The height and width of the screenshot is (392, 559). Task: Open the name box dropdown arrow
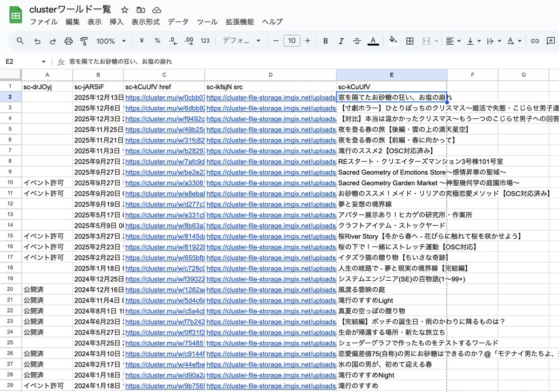pos(44,62)
